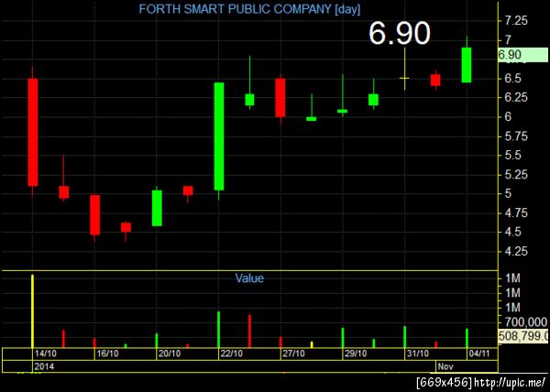This screenshot has height=392, width=550.
Task: Click the chart title FORTH SMART PUBLIC COMPANY [day]
Action: [x=249, y=9]
